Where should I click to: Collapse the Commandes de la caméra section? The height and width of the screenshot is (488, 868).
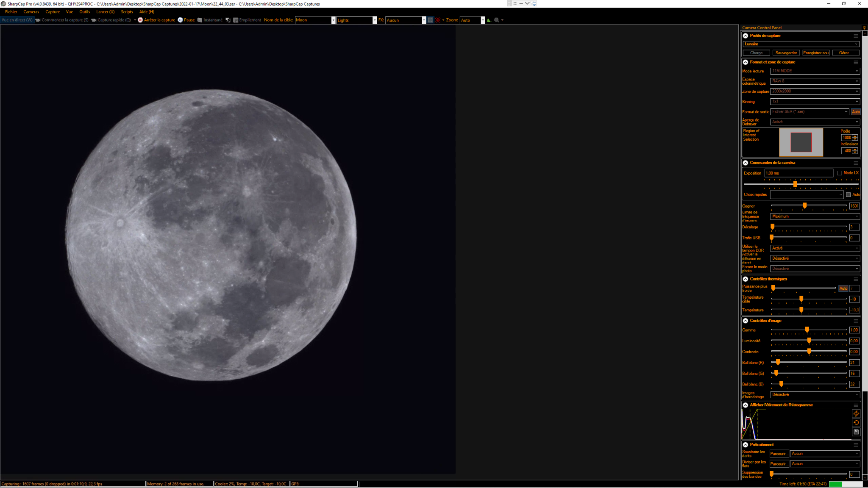point(746,163)
